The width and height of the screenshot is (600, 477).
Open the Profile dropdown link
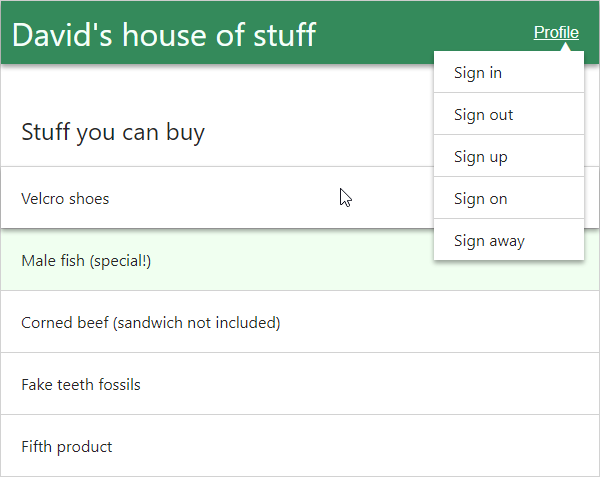[555, 33]
